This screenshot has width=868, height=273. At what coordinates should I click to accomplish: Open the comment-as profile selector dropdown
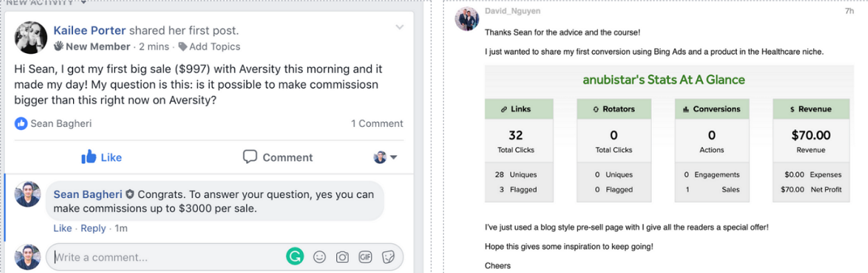pyautogui.click(x=386, y=157)
